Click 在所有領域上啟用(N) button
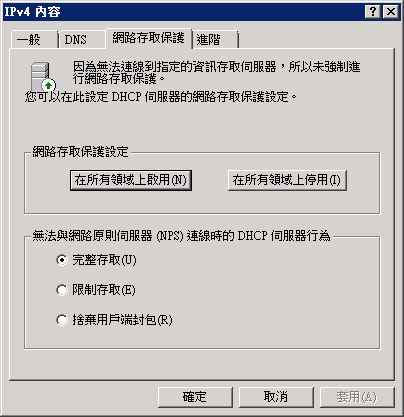This screenshot has width=404, height=417. tap(131, 180)
